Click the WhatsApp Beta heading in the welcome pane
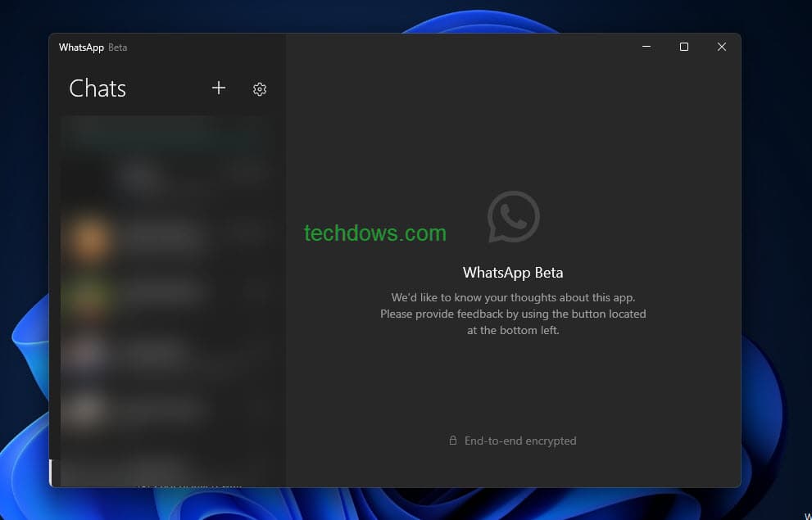The image size is (812, 520). point(513,273)
